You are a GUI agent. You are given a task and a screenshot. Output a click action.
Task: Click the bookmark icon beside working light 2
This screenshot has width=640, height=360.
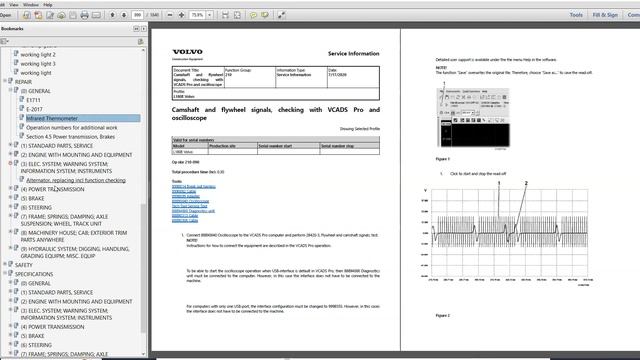click(x=16, y=54)
